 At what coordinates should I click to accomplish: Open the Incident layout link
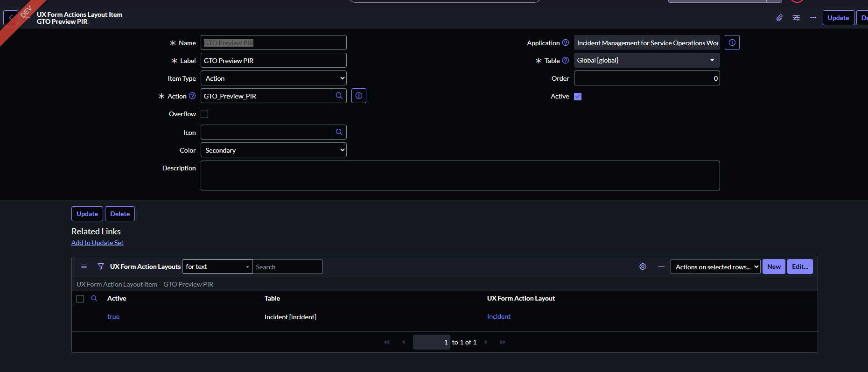(499, 316)
